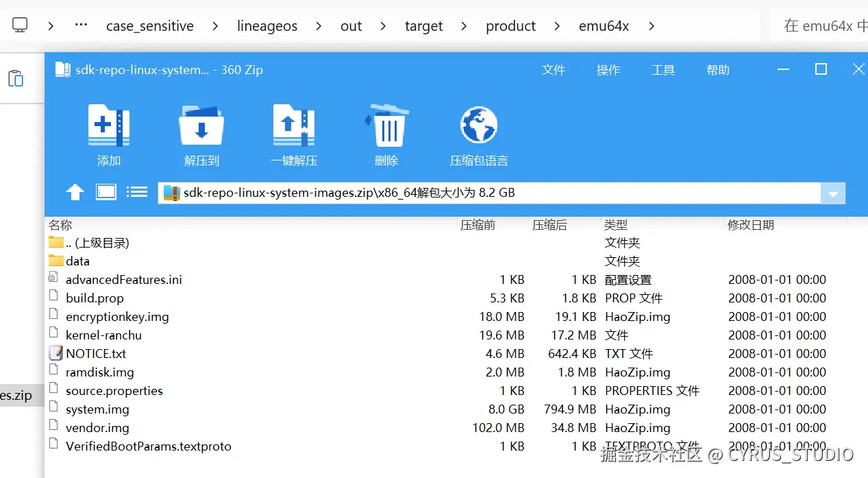Click the Extract To (解压到) icon
The image size is (868, 478).
[x=201, y=125]
